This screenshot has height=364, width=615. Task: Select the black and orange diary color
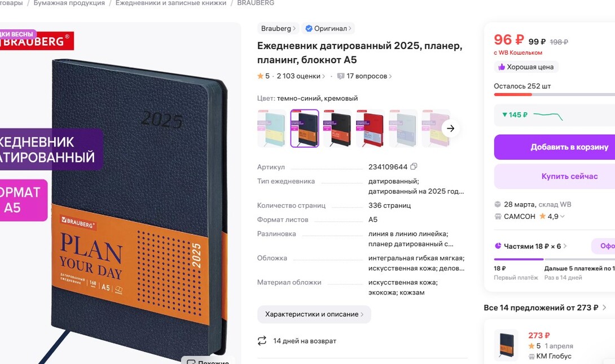337,128
